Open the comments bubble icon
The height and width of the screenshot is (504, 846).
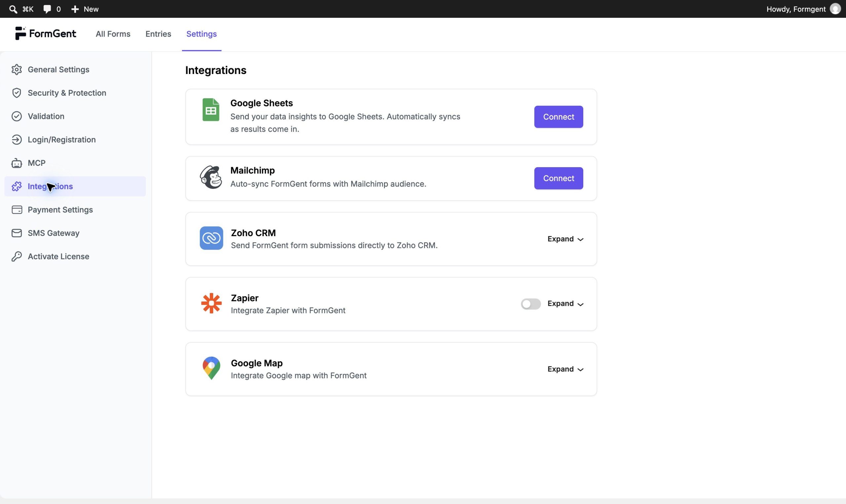[47, 9]
